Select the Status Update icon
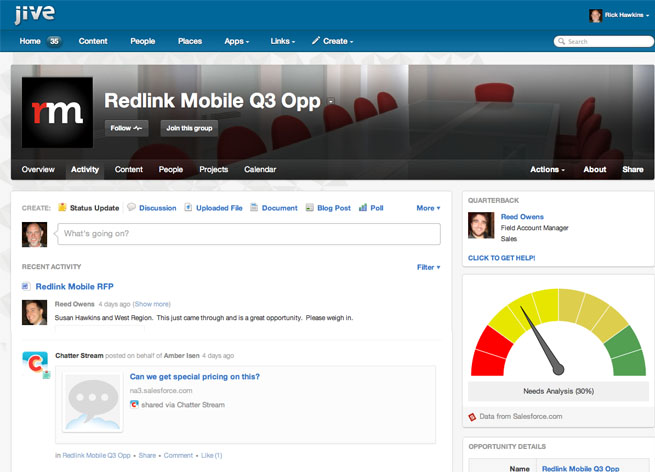Viewport: 655px width, 472px height. coord(62,207)
